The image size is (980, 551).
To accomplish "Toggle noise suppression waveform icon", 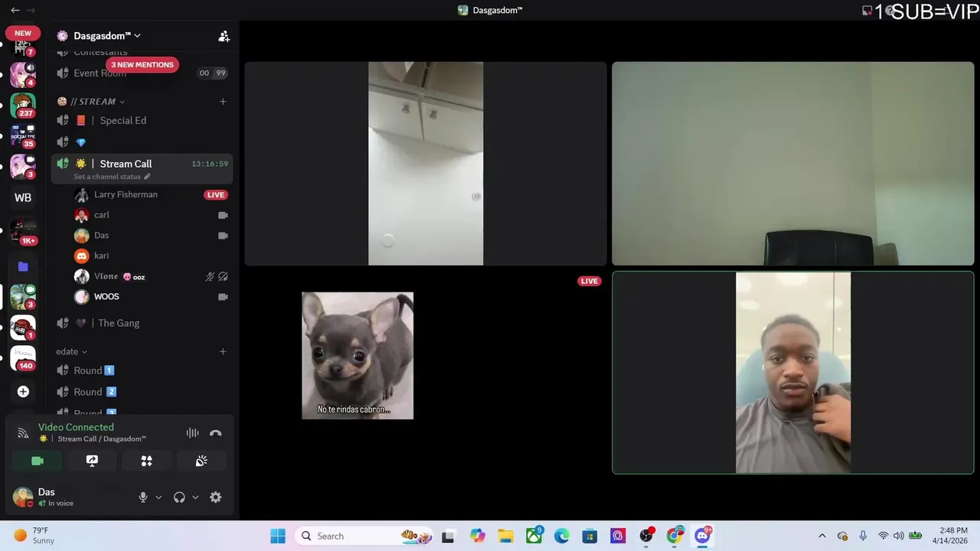I will click(192, 433).
